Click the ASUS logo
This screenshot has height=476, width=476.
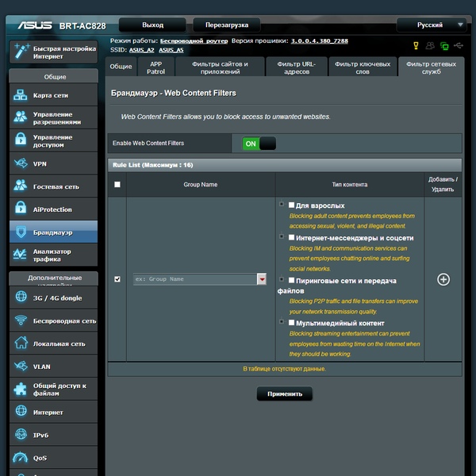[x=35, y=25]
